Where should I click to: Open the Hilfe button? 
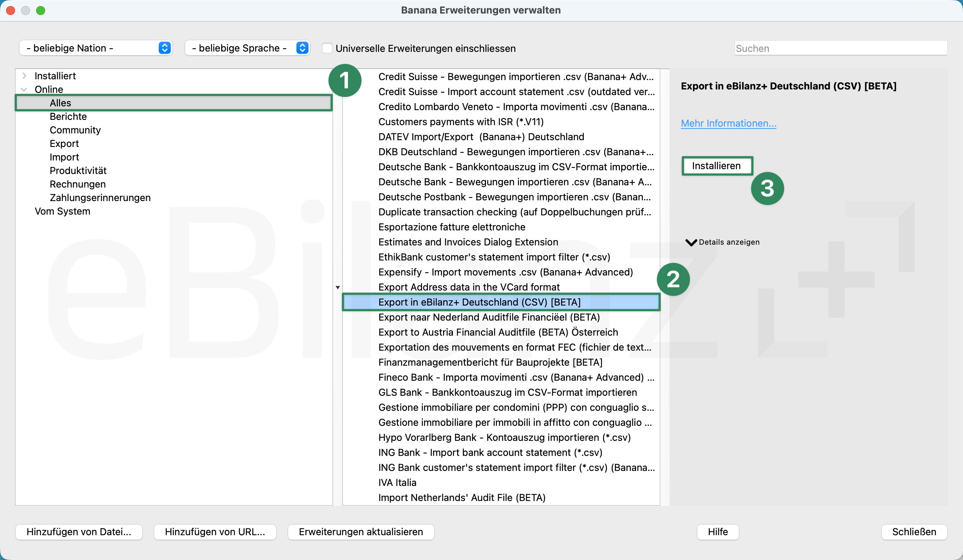click(x=718, y=532)
